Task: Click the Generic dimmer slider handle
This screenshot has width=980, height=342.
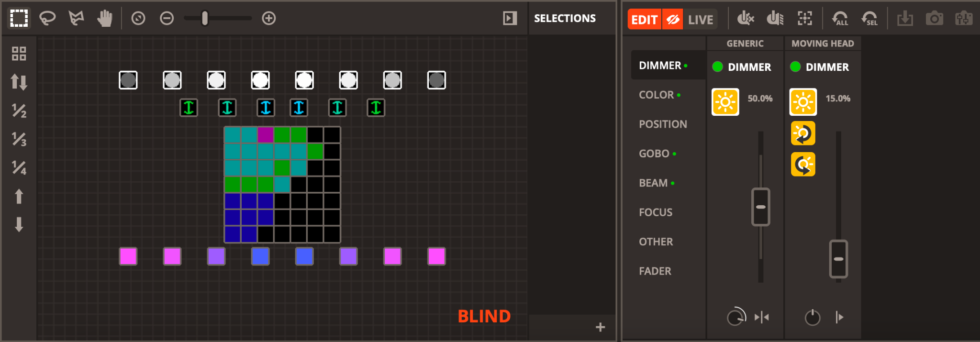Action: tap(760, 207)
